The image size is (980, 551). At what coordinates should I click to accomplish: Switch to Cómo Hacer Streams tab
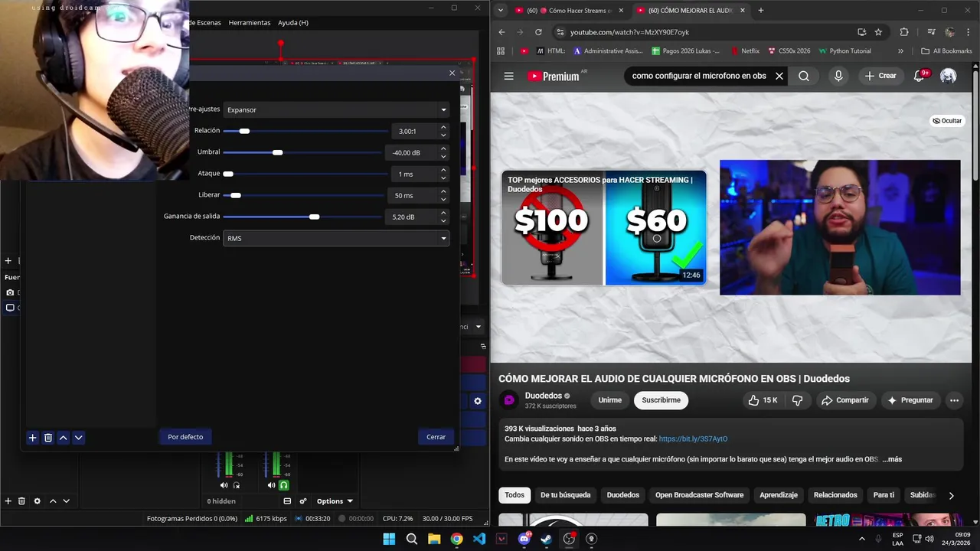coord(568,11)
